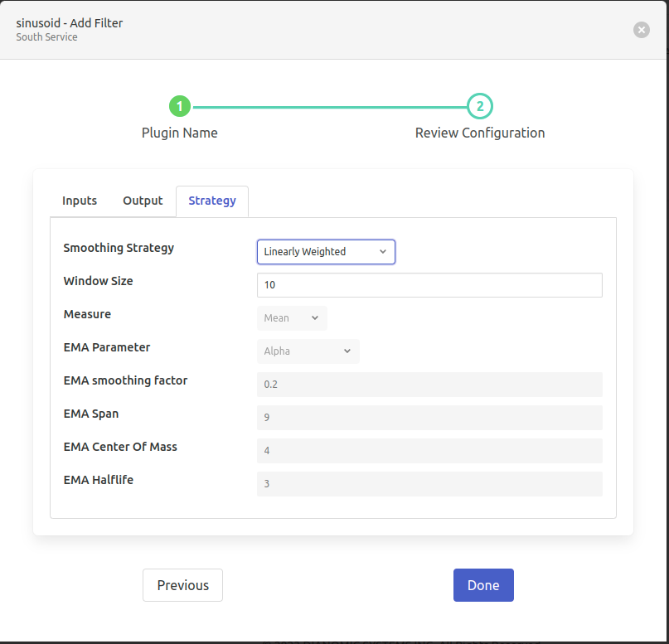This screenshot has width=669, height=644.
Task: Click the EMA Halflife input box
Action: [429, 484]
